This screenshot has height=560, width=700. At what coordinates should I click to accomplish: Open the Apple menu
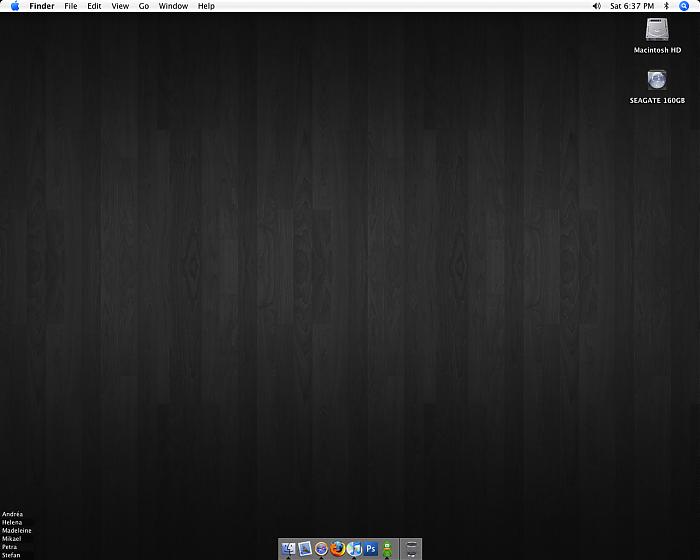click(x=15, y=6)
